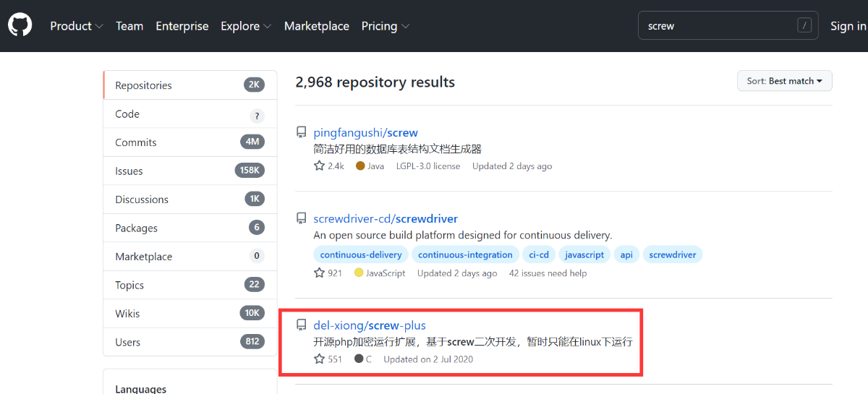This screenshot has width=868, height=394.
Task: Click the 2.4k star count
Action: [329, 166]
